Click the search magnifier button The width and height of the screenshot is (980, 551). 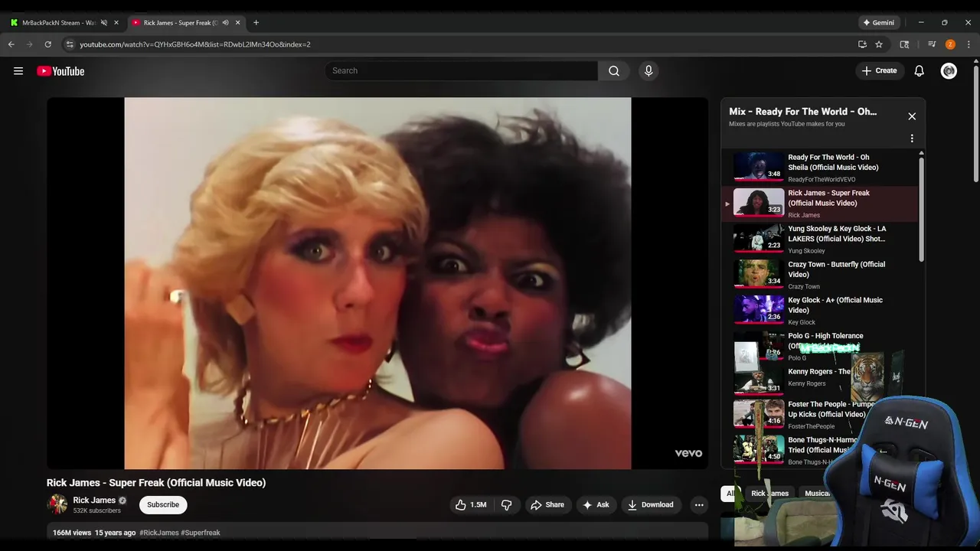click(x=614, y=71)
